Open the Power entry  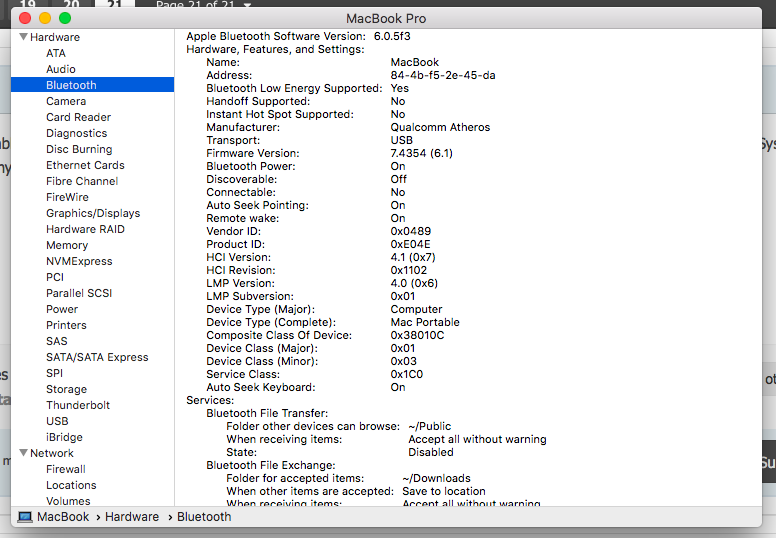click(62, 309)
